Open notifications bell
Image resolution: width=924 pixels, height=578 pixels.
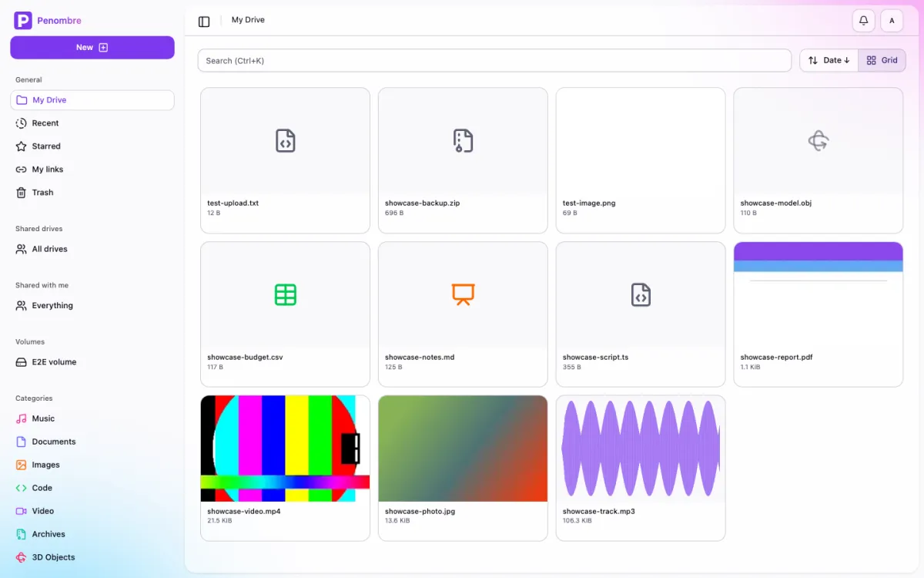[864, 21]
